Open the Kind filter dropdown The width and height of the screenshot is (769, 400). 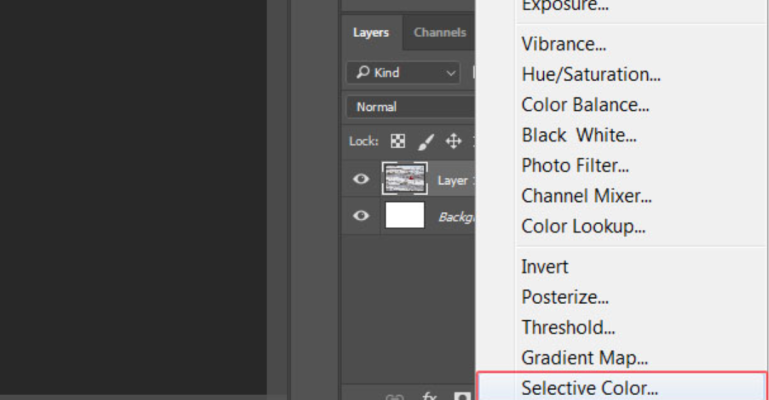tap(403, 72)
